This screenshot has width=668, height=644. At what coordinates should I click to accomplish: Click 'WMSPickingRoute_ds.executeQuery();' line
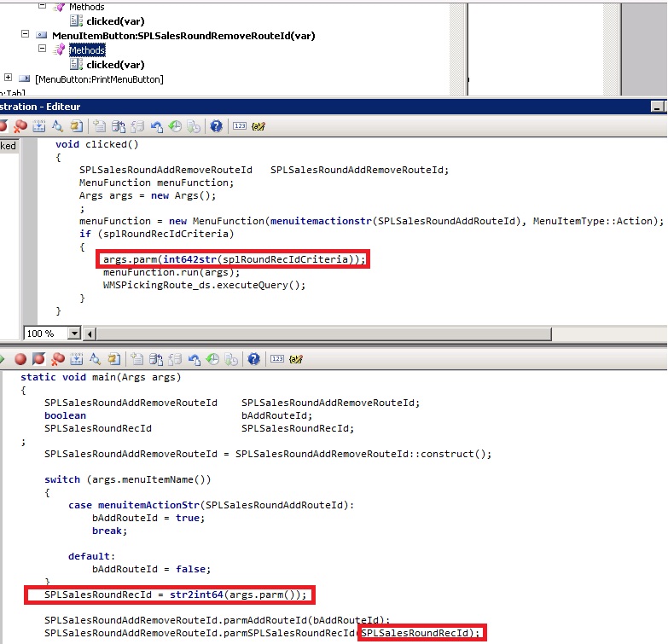(204, 285)
